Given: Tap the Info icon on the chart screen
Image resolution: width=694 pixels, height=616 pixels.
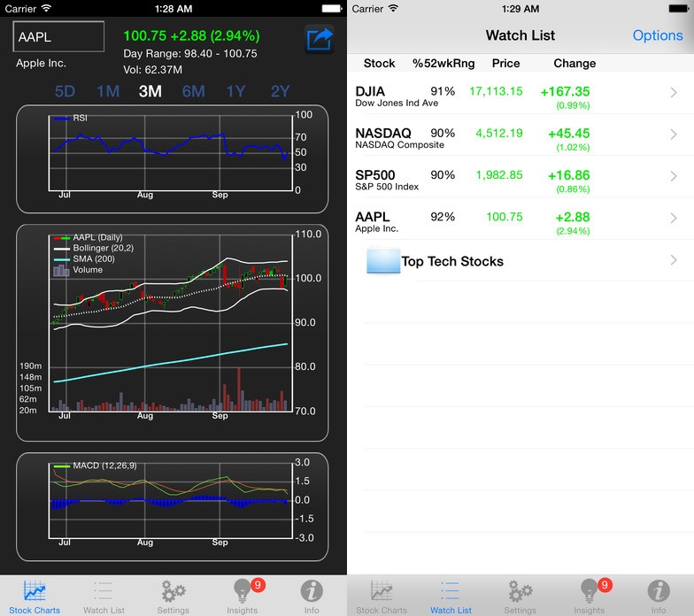Looking at the screenshot, I should (x=312, y=592).
